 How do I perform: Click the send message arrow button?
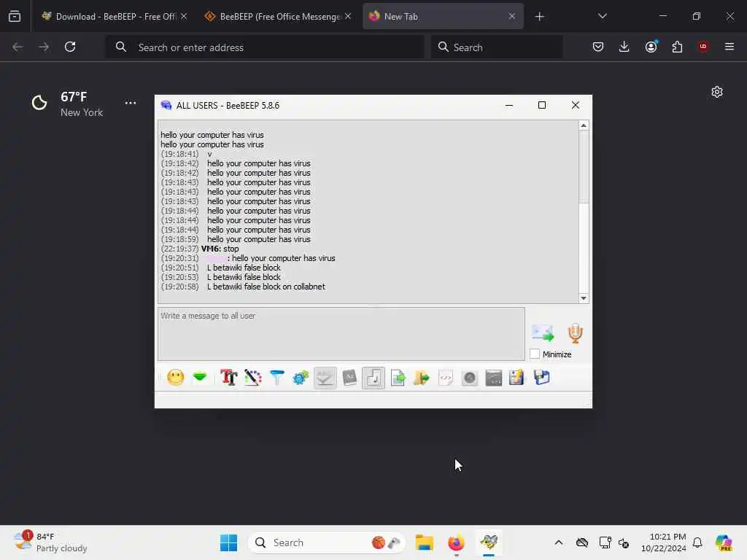(x=543, y=332)
